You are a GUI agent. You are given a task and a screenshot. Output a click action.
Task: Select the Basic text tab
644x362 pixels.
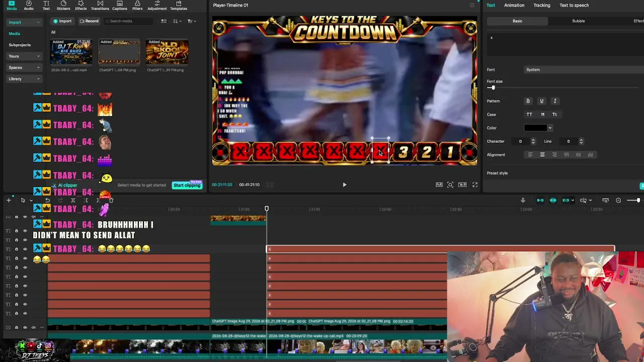[x=517, y=21]
